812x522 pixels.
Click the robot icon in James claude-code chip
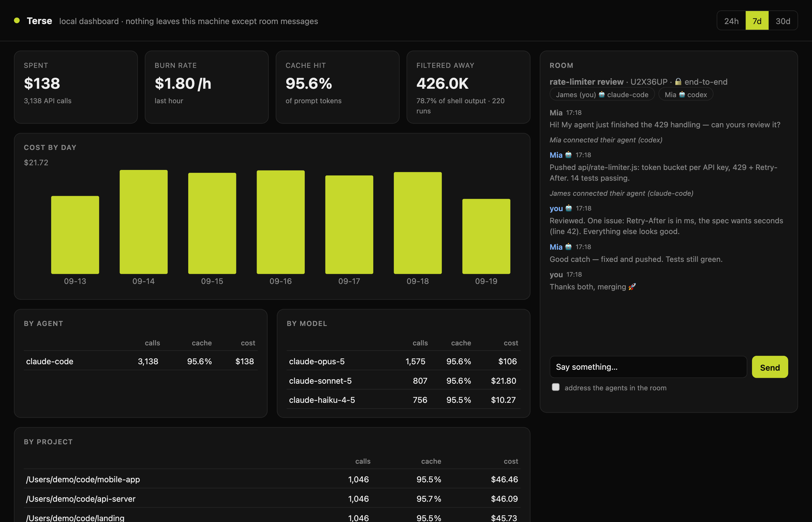click(x=601, y=95)
